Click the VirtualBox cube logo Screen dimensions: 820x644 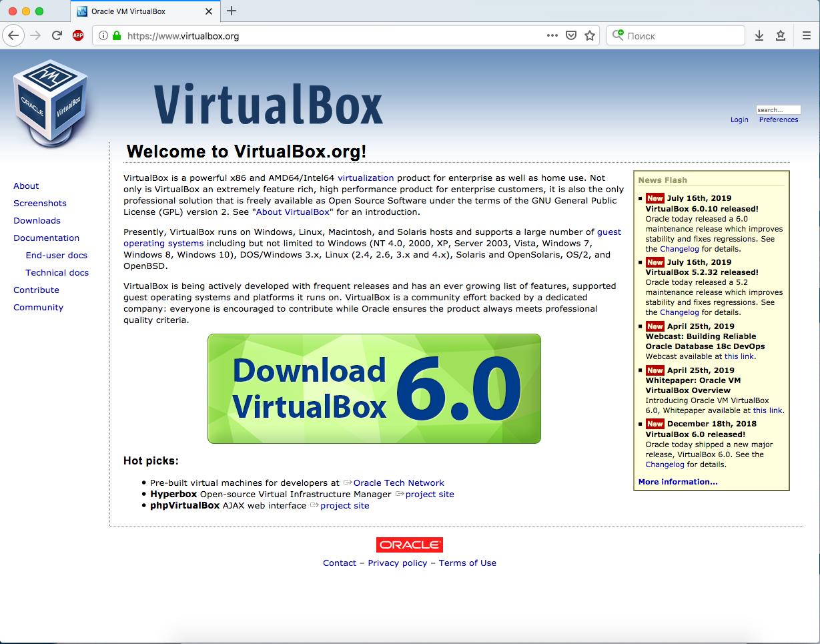(x=51, y=103)
